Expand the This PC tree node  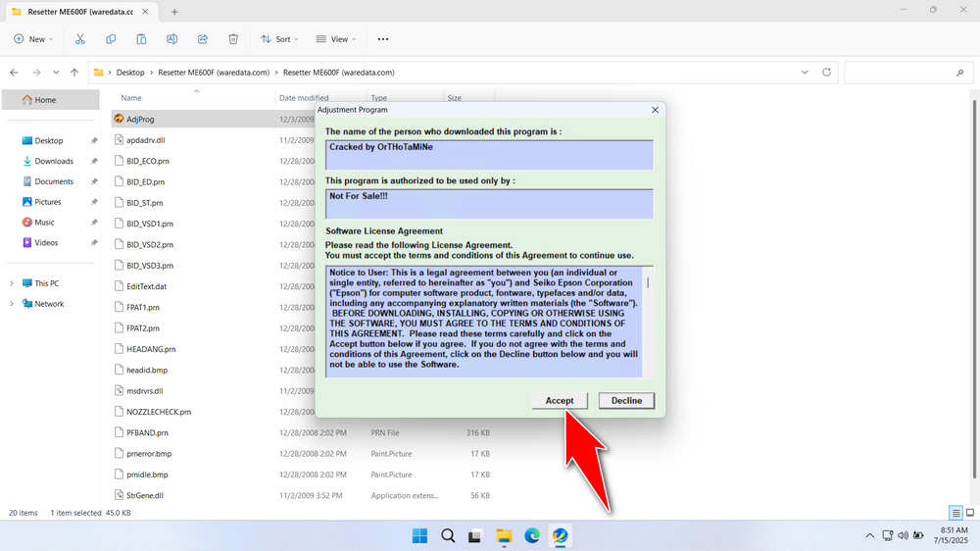[x=11, y=283]
